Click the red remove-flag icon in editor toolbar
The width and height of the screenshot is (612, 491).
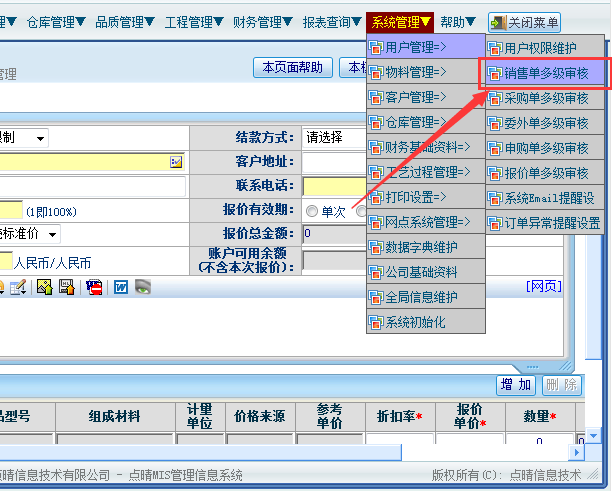pyautogui.click(x=94, y=287)
